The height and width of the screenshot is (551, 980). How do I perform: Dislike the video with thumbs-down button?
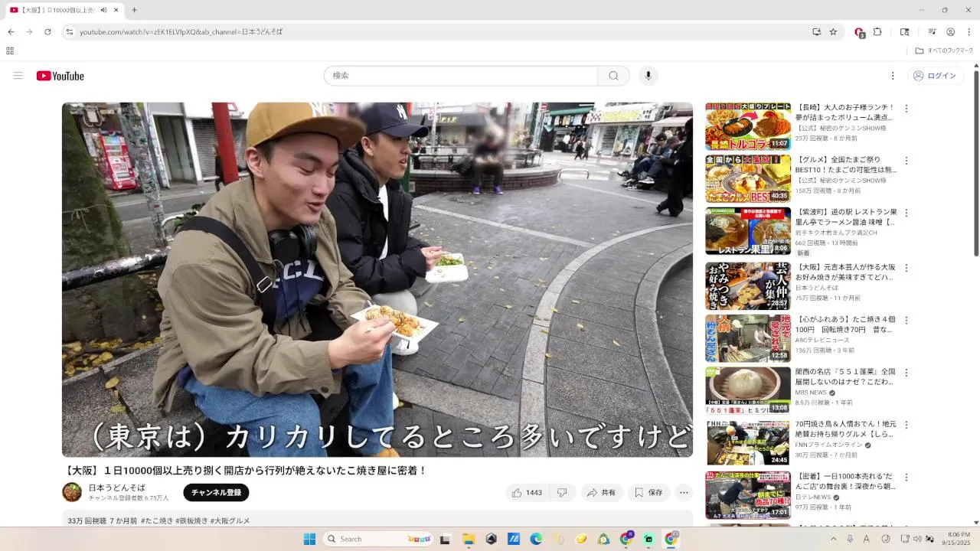[x=562, y=493]
